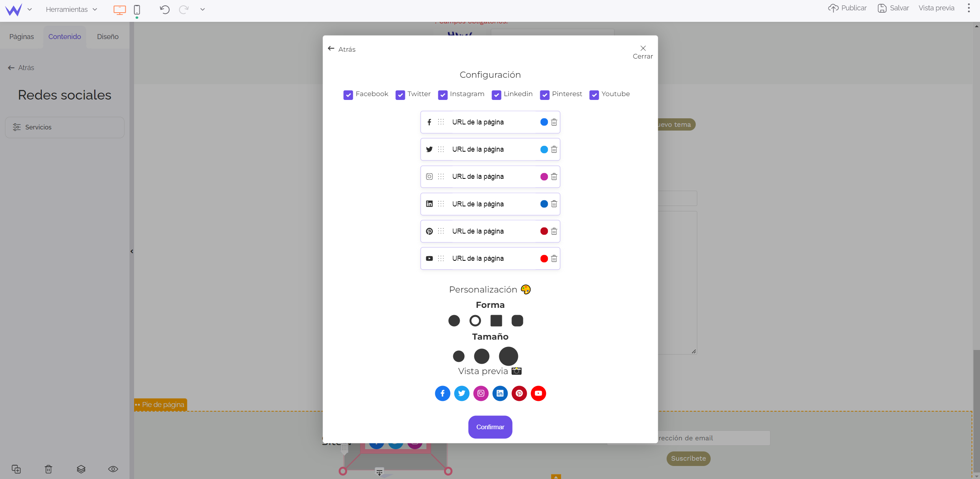Click the Diseño tab
This screenshot has width=980, height=479.
click(x=108, y=36)
